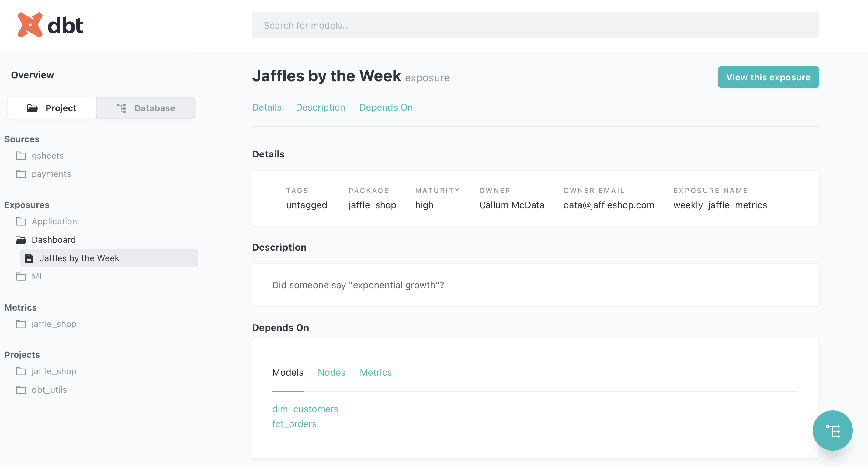This screenshot has width=868, height=467.
Task: Expand the jaffle_shop folder under Projects
Action: click(x=54, y=371)
